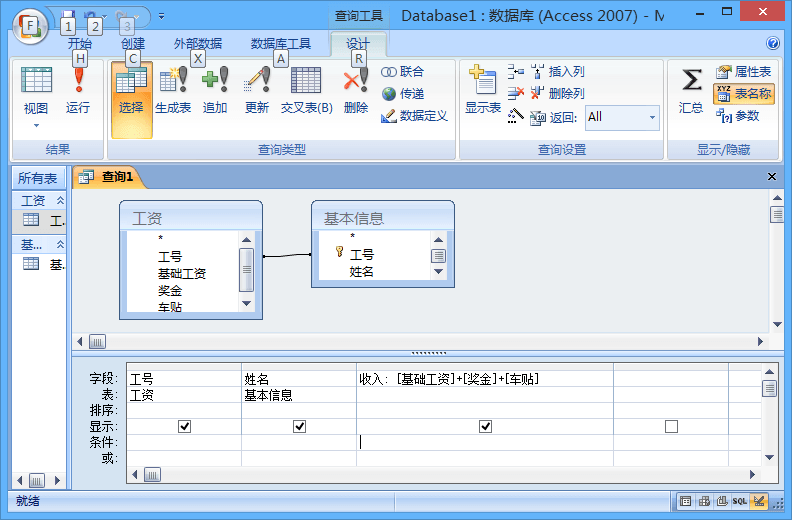Click the 显示表 (Show Table) icon
Image resolution: width=792 pixels, height=520 pixels.
pos(483,90)
